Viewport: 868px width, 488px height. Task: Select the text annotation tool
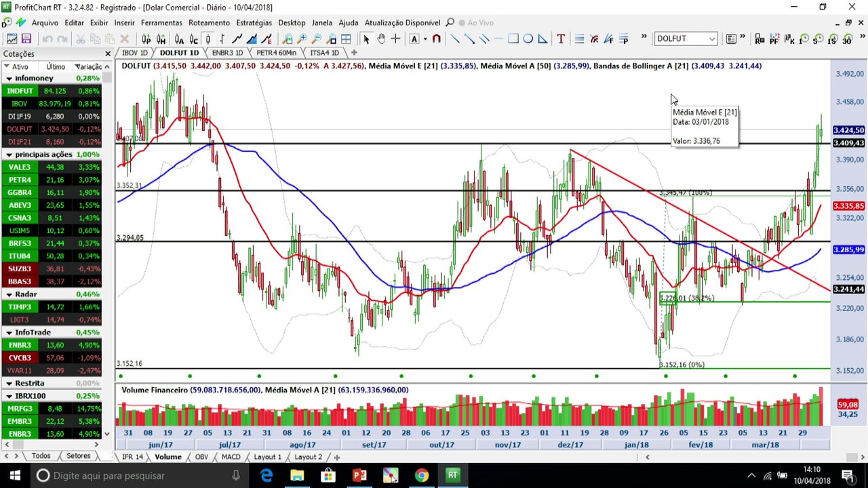pos(561,39)
